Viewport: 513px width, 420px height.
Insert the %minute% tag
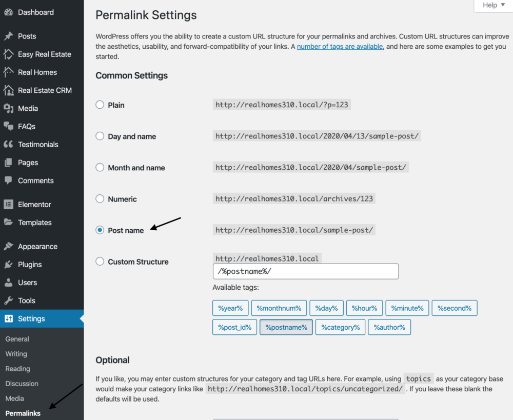[x=407, y=308]
